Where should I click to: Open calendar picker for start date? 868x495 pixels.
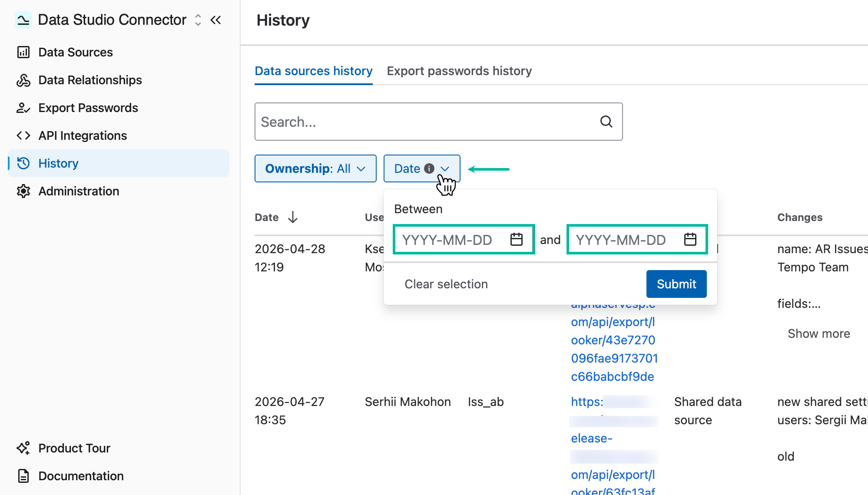(x=516, y=240)
